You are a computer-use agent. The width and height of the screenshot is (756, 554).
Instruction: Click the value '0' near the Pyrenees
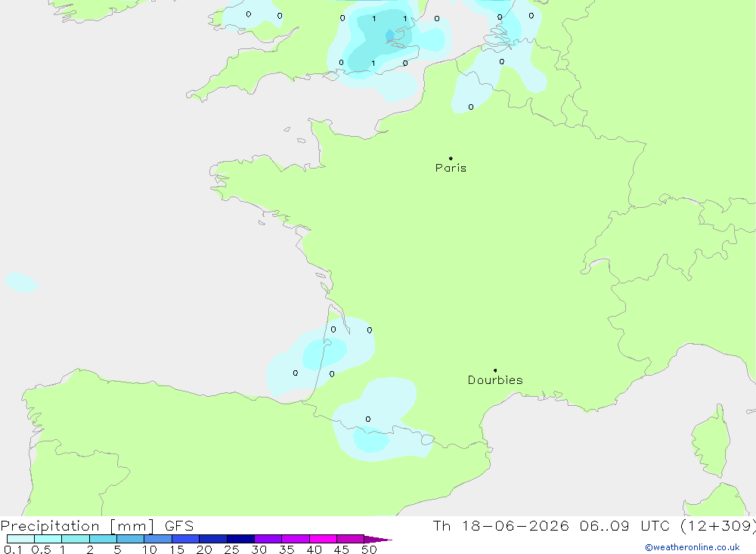[368, 419]
